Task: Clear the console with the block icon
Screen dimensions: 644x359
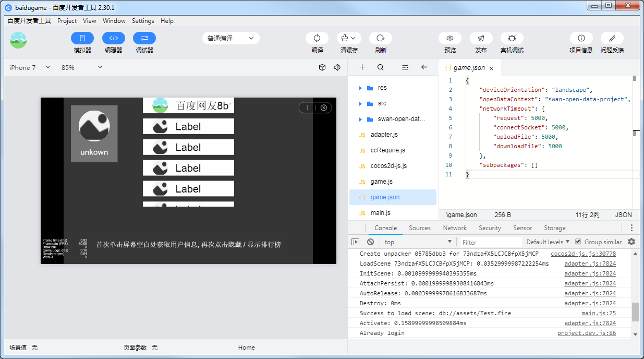Action: tap(370, 242)
